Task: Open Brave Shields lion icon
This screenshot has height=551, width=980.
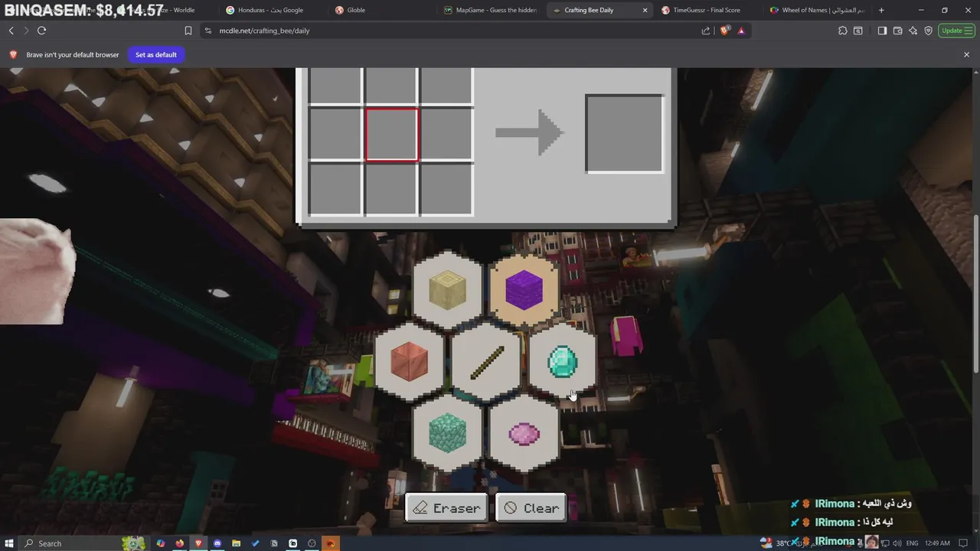Action: (x=724, y=31)
